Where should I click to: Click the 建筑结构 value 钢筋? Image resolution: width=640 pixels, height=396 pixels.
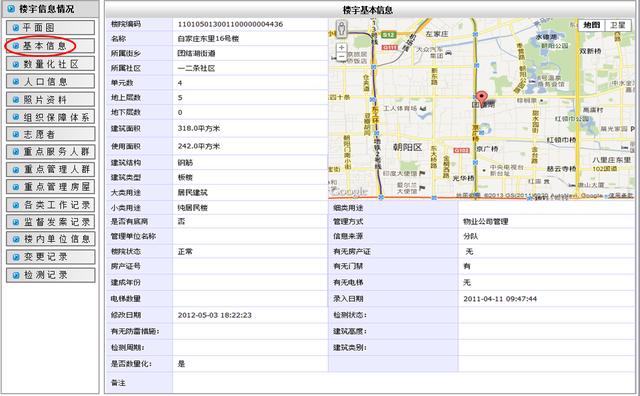click(185, 162)
